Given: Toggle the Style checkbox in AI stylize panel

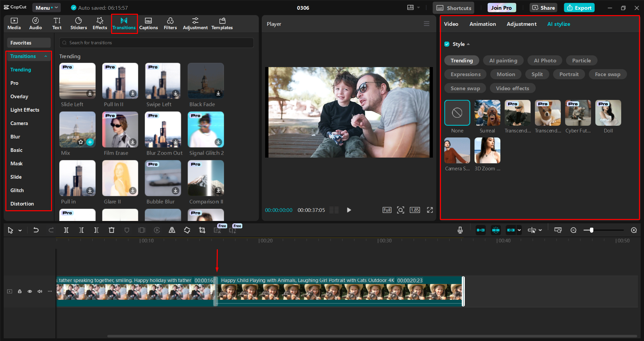Looking at the screenshot, I should 447,44.
